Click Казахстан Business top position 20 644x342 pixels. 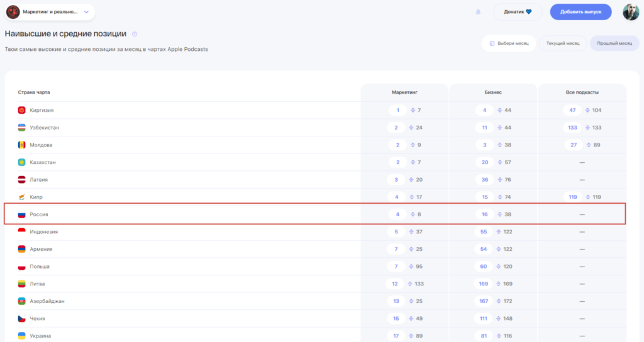pyautogui.click(x=485, y=162)
